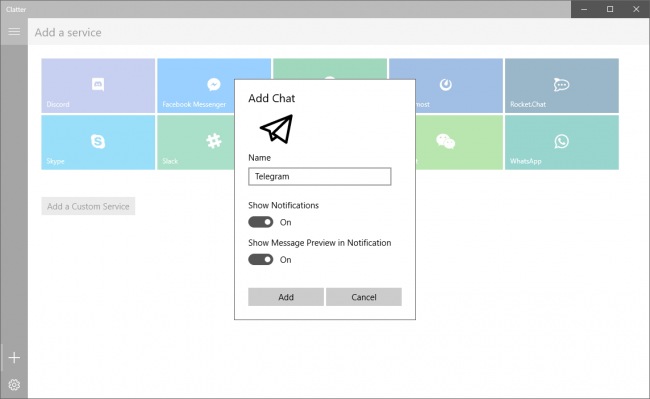Click the plus icon to add service

coord(14,358)
